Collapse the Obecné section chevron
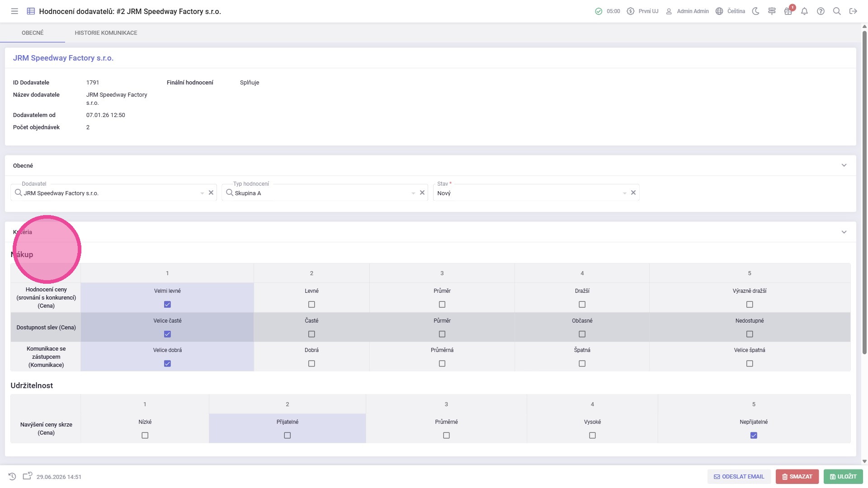868x488 pixels. click(x=844, y=165)
